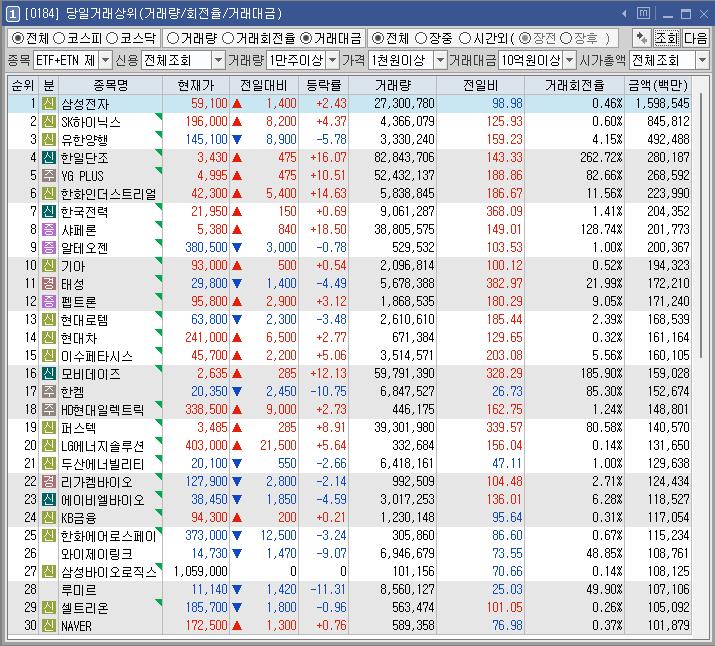Click the settings tool icon beside 조회
The image size is (715, 646).
[x=641, y=38]
